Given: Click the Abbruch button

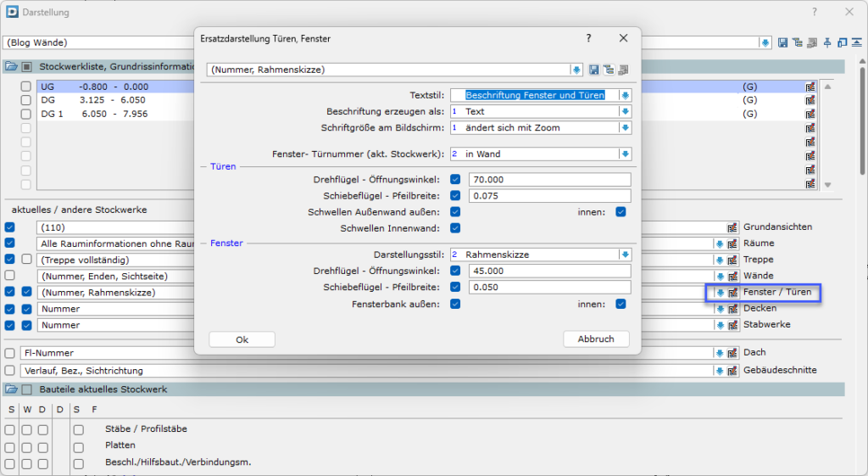Looking at the screenshot, I should point(596,339).
